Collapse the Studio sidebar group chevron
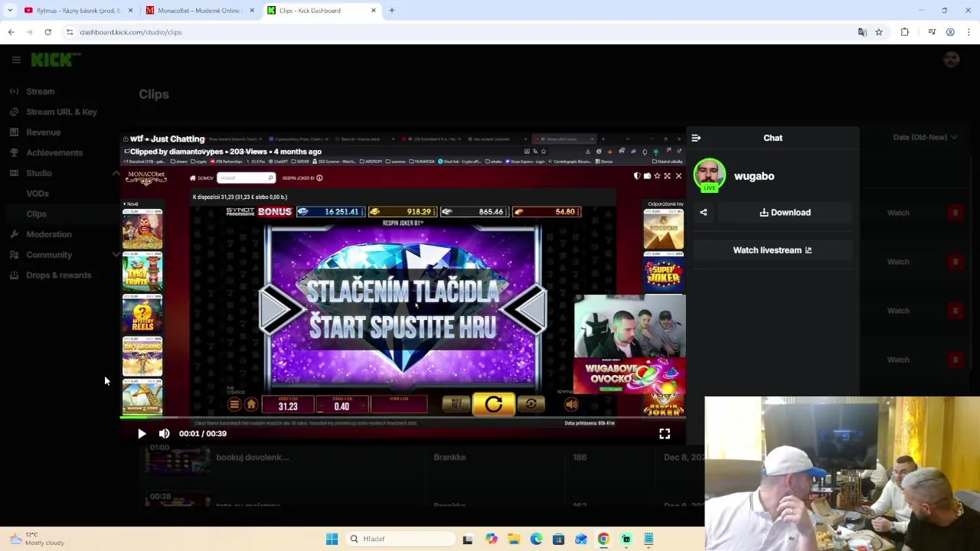Screen dimensions: 980x551 point(116,173)
